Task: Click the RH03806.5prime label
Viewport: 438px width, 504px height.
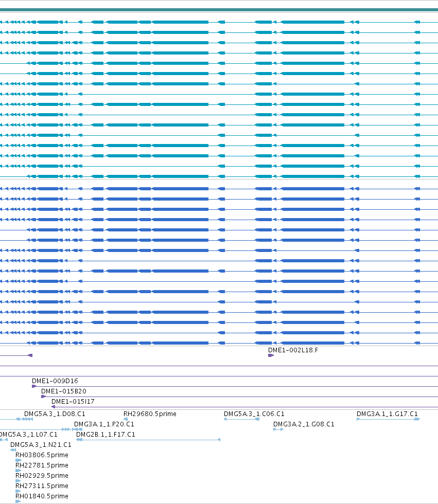Action: 42,455
